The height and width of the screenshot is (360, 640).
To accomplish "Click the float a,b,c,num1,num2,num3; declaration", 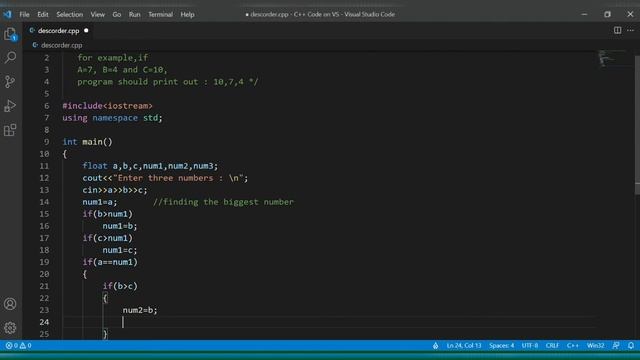I will click(150, 166).
